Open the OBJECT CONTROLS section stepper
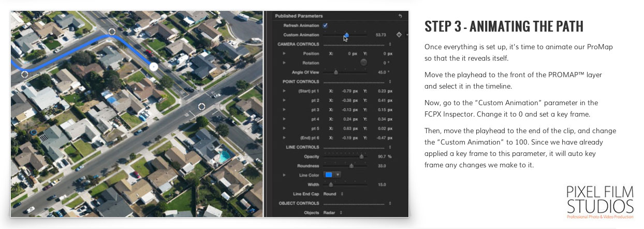 click(390, 203)
